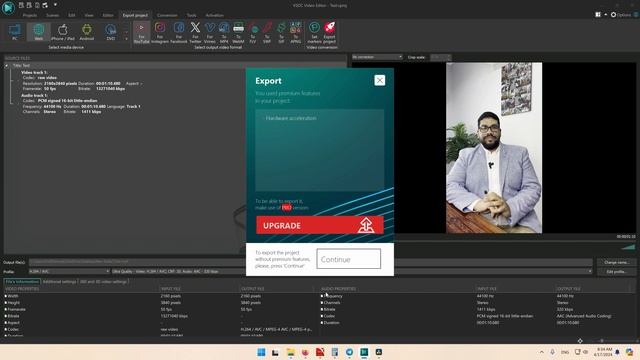The image size is (640, 360).
Task: Click the Width video property row
Action: (x=159, y=296)
